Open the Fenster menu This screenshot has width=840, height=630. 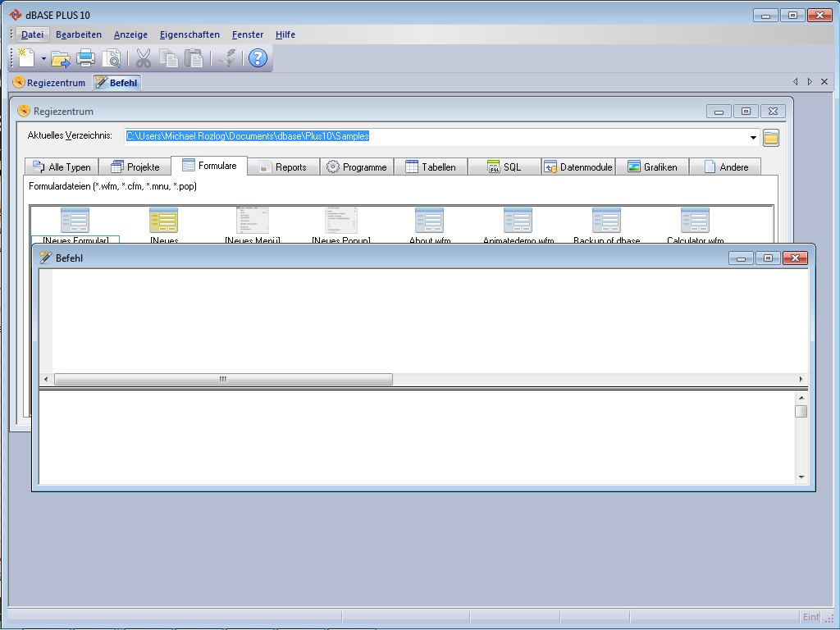click(x=248, y=34)
